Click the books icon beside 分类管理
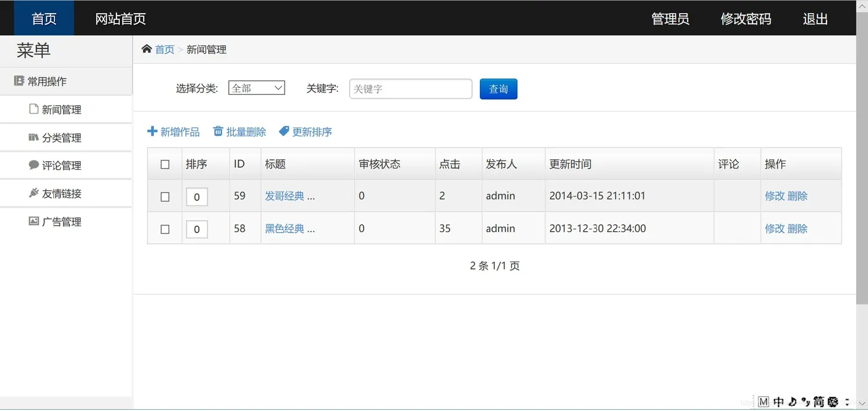868x411 pixels. (33, 137)
